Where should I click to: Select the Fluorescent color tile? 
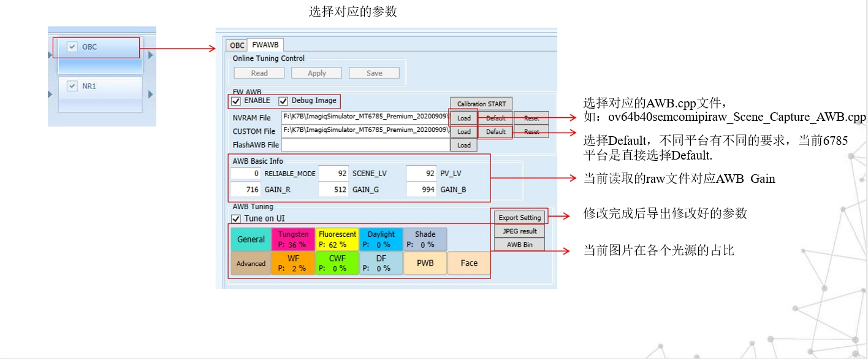337,239
